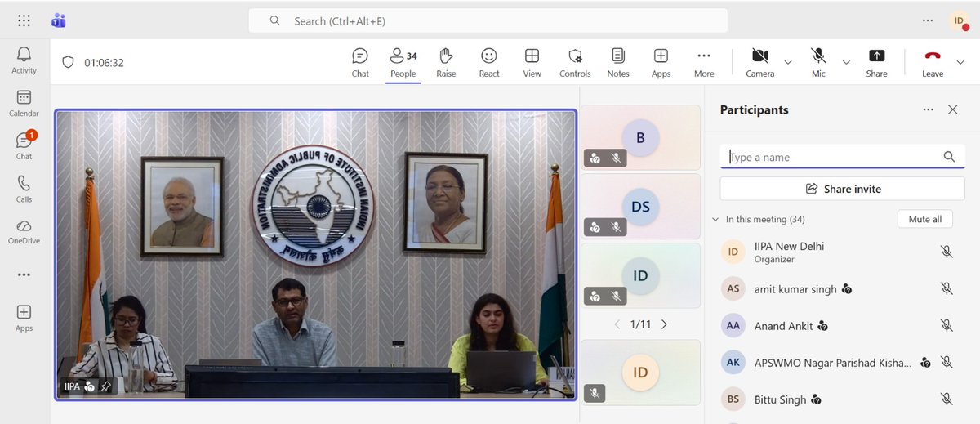Click the IIPA main video feed
Image resolution: width=980 pixels, height=424 pixels.
pyautogui.click(x=316, y=255)
